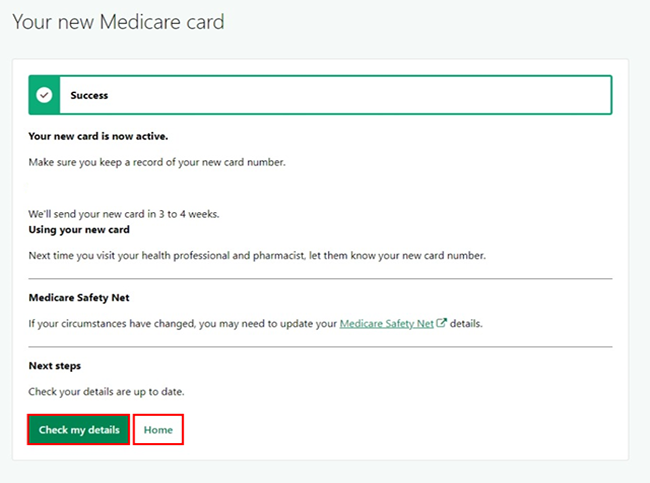Click the "Make sure you keep a record" sentence

coord(157,162)
